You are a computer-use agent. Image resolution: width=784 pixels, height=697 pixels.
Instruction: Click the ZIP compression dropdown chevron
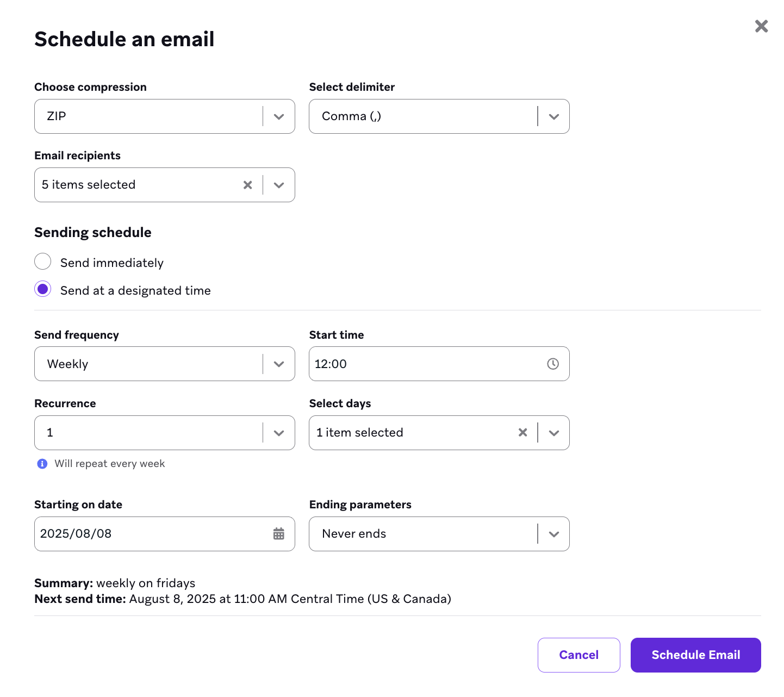(279, 116)
